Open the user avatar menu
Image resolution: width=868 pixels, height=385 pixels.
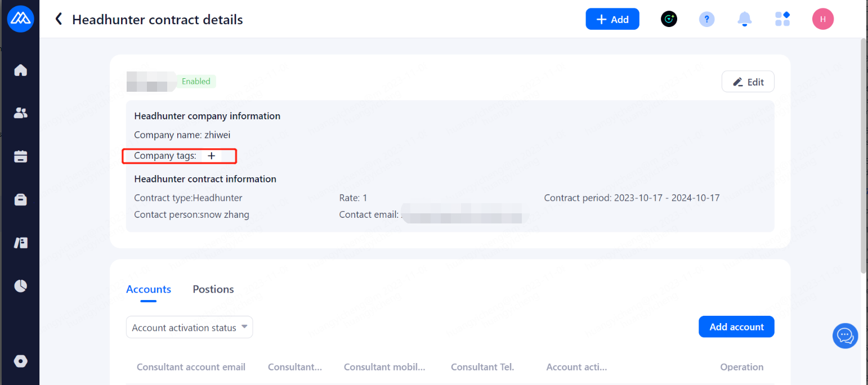[x=822, y=19]
